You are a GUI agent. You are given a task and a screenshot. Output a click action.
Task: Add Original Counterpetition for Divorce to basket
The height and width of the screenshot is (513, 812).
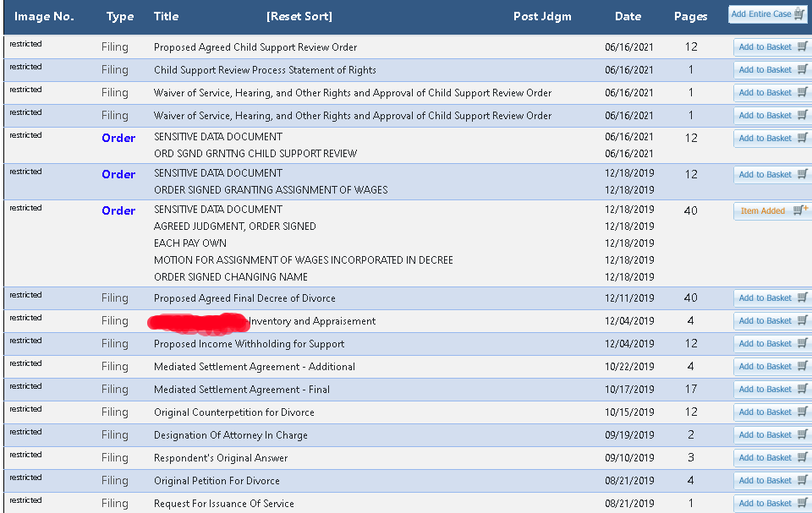pyautogui.click(x=765, y=412)
